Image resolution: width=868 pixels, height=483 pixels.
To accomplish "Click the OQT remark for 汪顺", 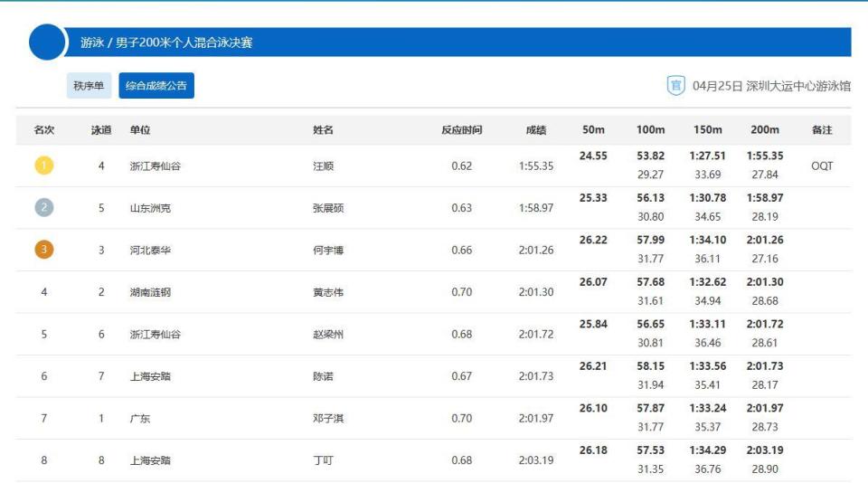I will click(822, 166).
